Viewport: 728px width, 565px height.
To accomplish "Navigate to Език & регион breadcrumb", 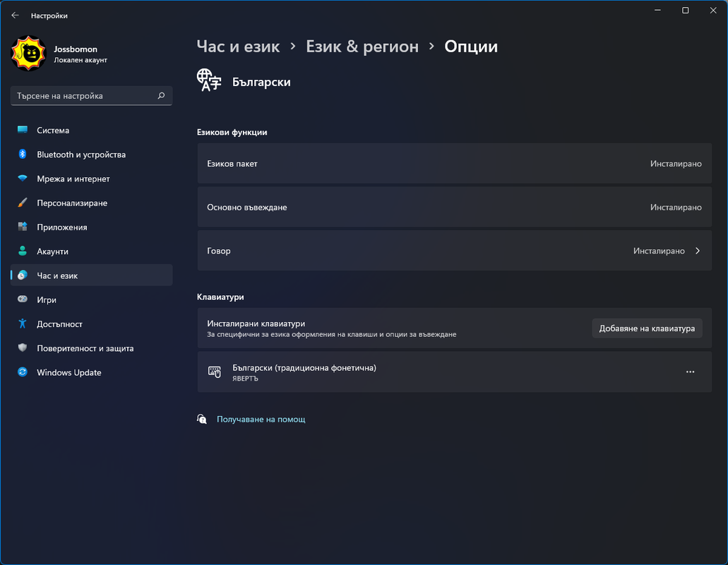I will pos(362,47).
